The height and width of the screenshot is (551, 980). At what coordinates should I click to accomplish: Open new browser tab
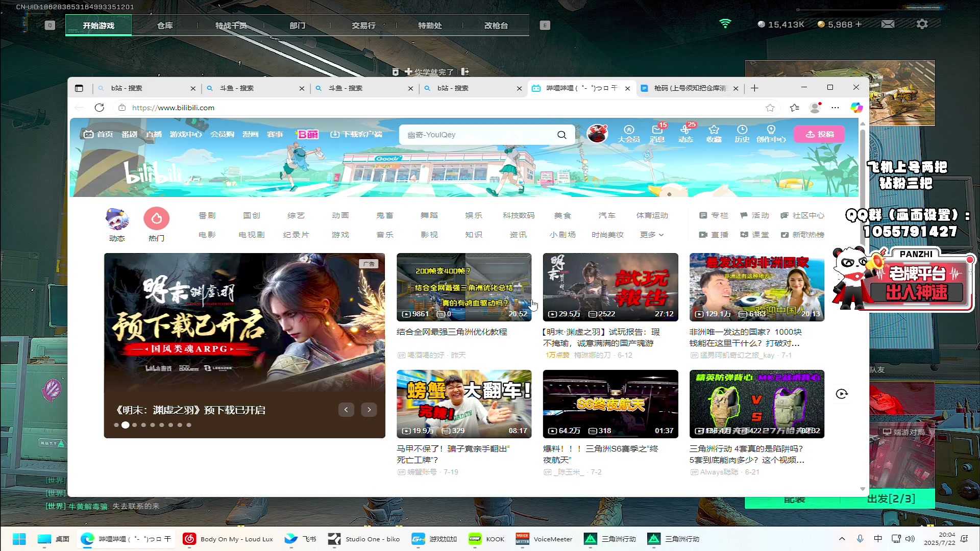755,88
